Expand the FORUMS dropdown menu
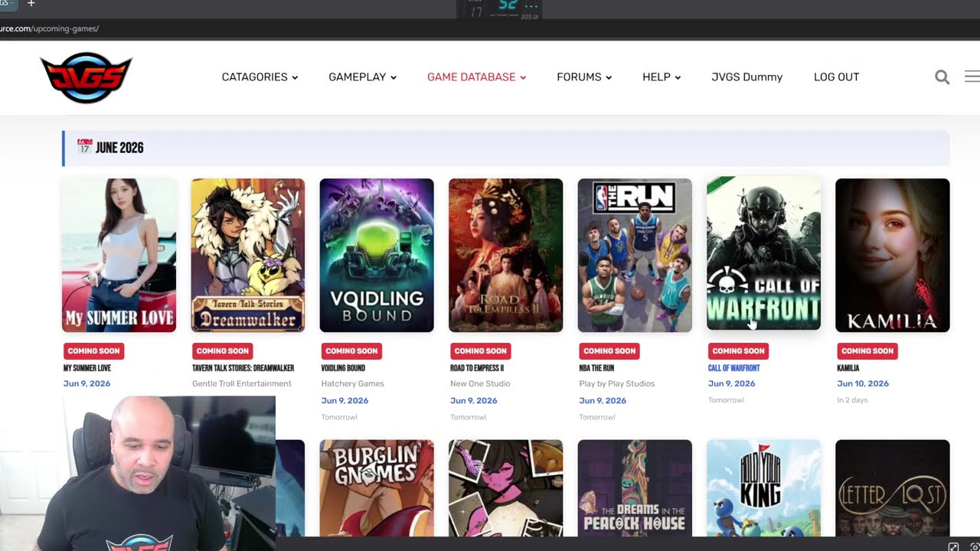 (x=584, y=77)
